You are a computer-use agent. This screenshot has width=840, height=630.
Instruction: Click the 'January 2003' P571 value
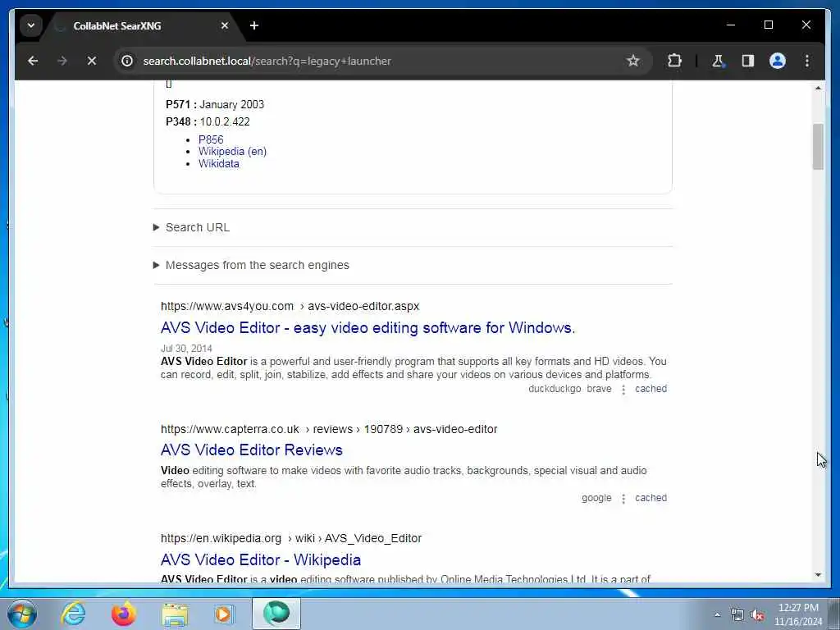pyautogui.click(x=231, y=104)
